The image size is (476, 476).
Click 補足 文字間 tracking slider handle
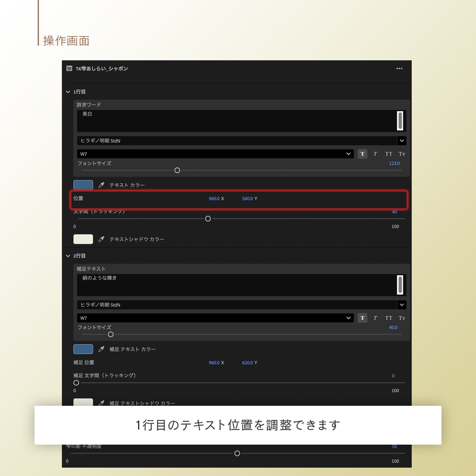pos(76,383)
